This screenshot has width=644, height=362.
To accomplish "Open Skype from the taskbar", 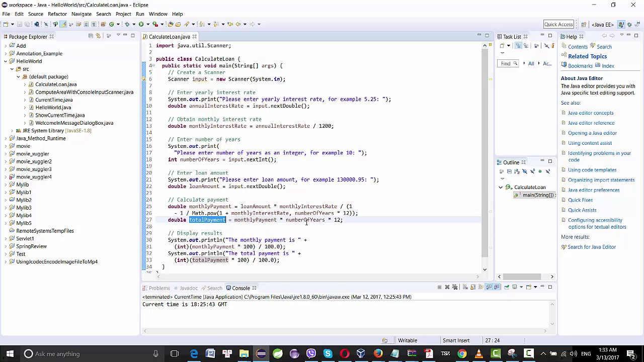I will 328,353.
